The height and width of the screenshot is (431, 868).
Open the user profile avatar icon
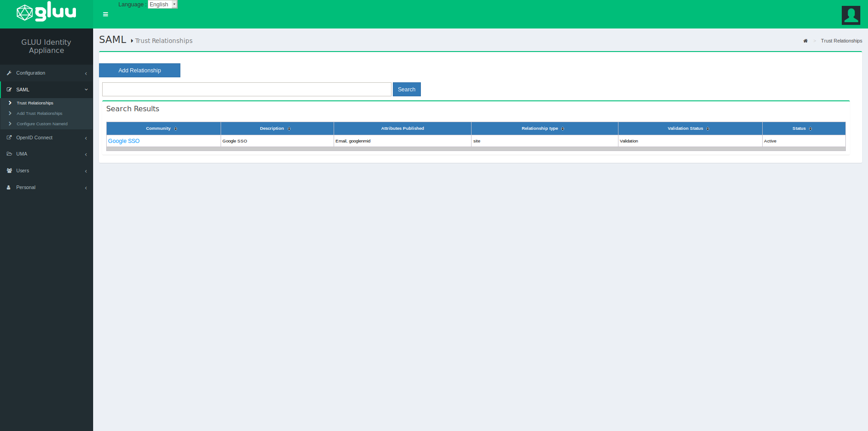(850, 15)
